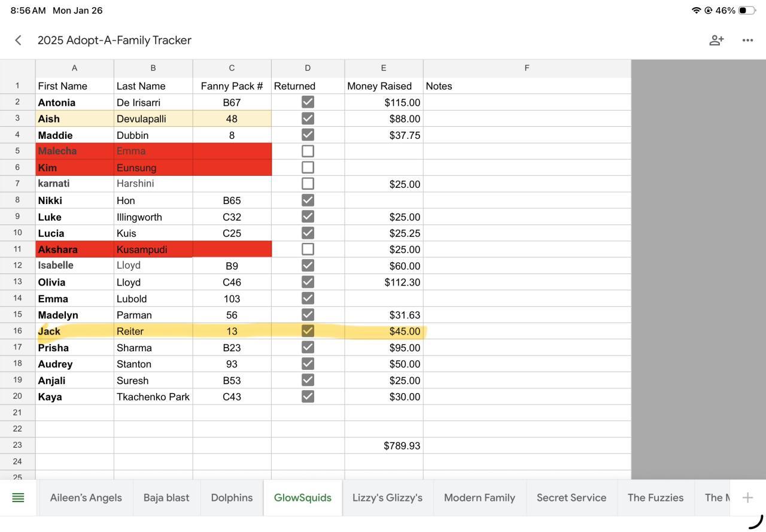
Task: Select the $115.00 money raised cell
Action: 384,102
